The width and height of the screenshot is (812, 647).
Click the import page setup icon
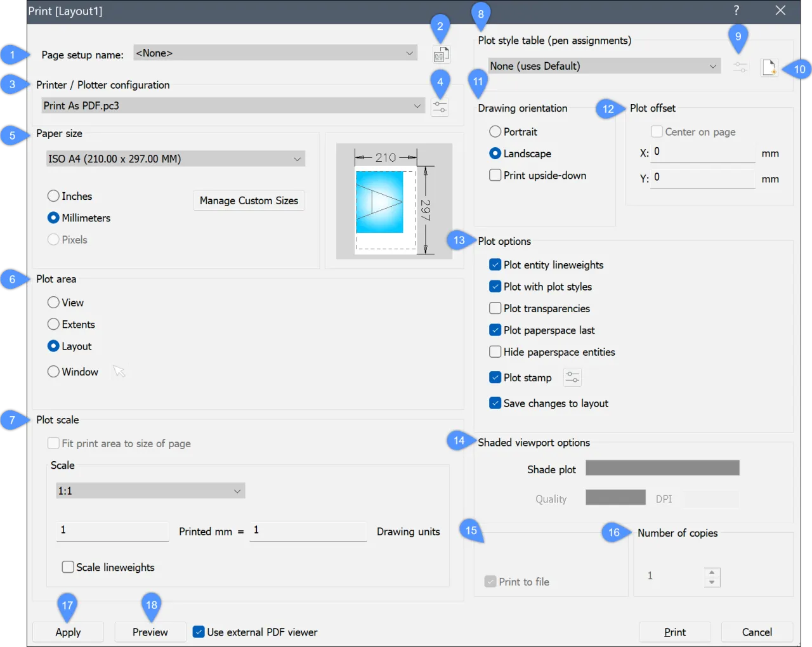[x=441, y=54]
